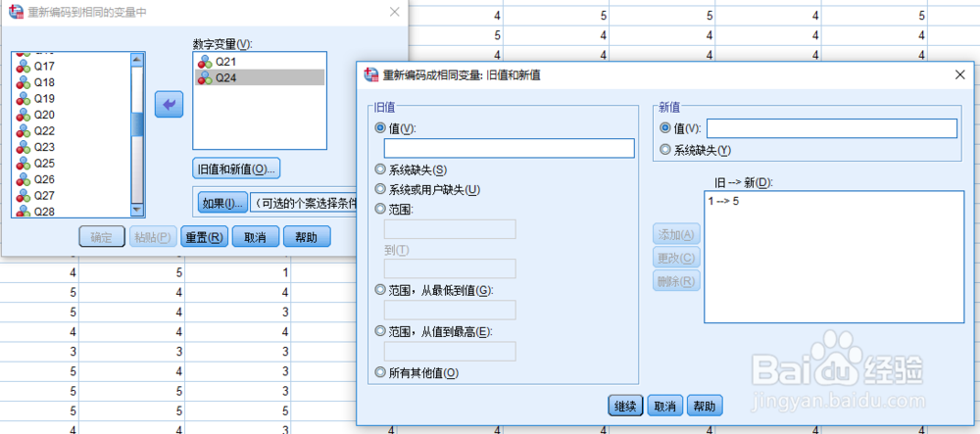Select 所有其他值(O) radio button
980x434 pixels.
pyautogui.click(x=379, y=373)
